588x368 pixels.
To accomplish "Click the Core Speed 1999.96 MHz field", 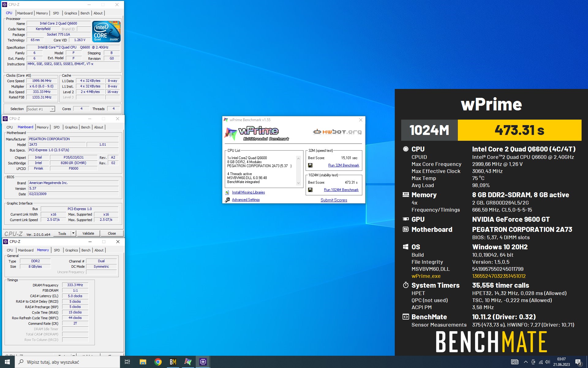I will point(42,81).
